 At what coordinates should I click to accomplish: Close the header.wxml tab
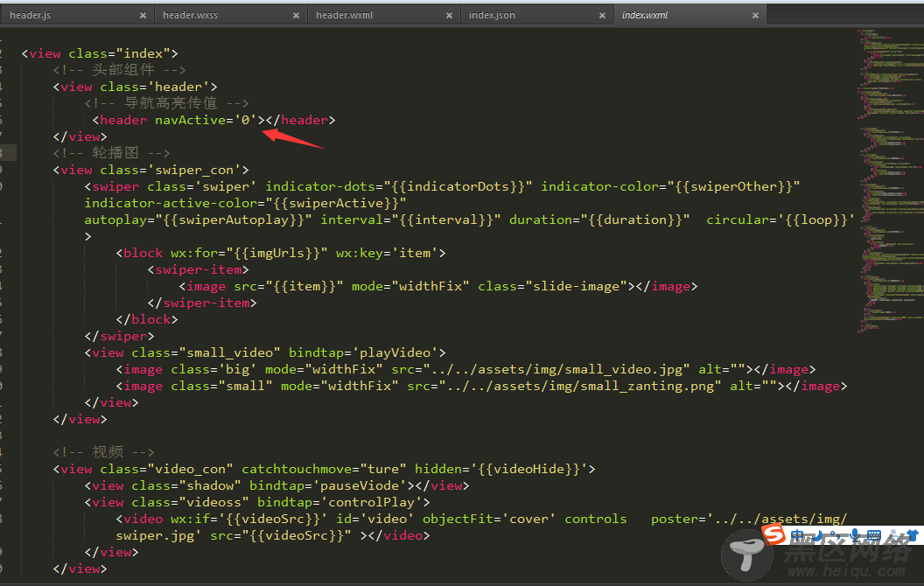(449, 16)
